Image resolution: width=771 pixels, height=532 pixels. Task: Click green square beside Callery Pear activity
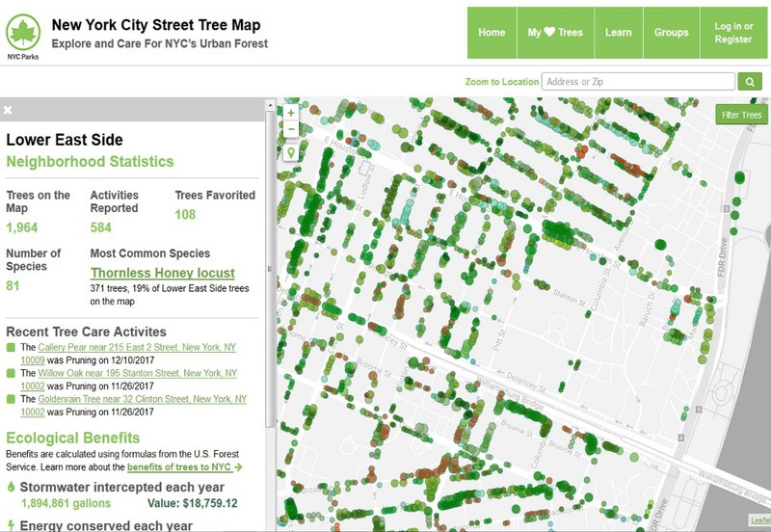tap(11, 348)
